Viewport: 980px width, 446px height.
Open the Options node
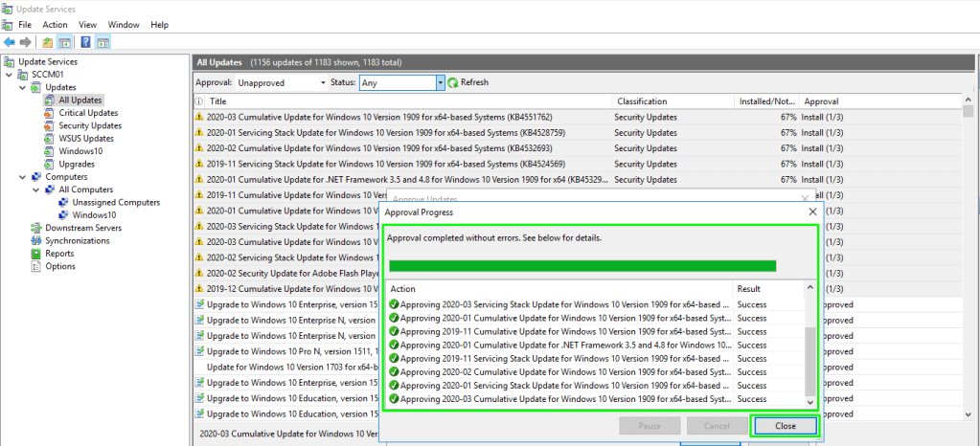[59, 266]
